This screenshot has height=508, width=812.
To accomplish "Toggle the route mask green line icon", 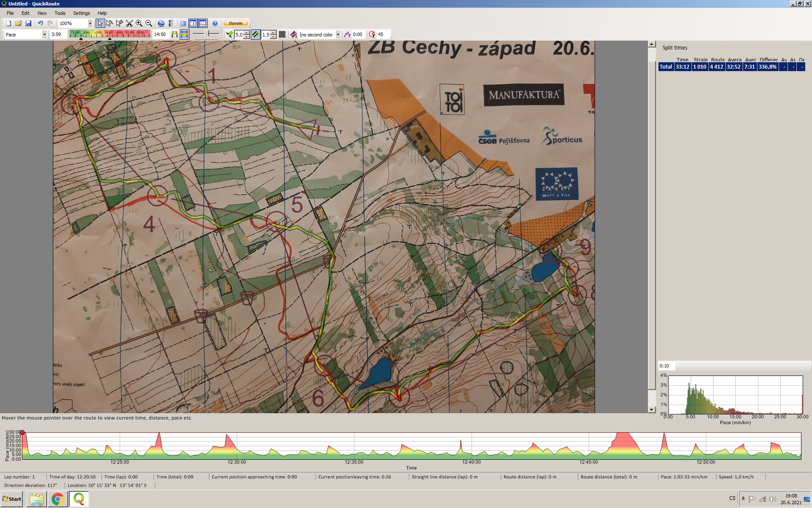I will [x=255, y=34].
